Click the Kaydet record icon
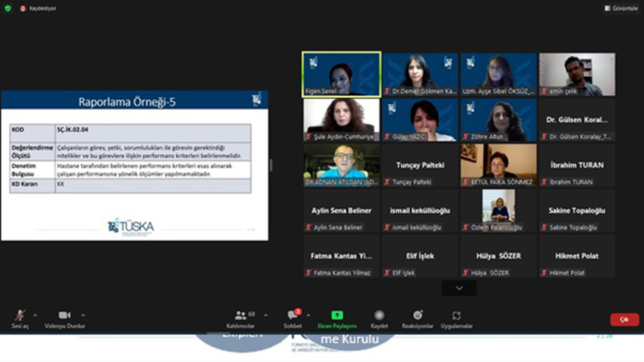 point(379,318)
